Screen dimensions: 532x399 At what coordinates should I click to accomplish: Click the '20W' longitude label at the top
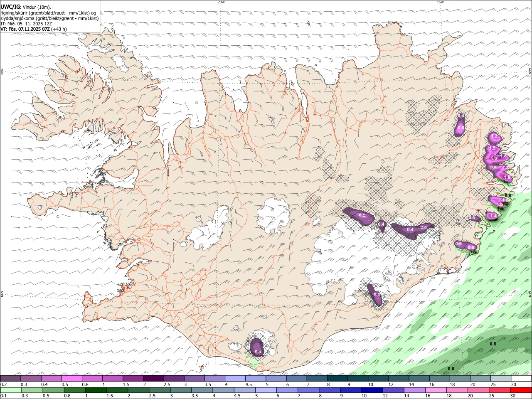point(221,2)
